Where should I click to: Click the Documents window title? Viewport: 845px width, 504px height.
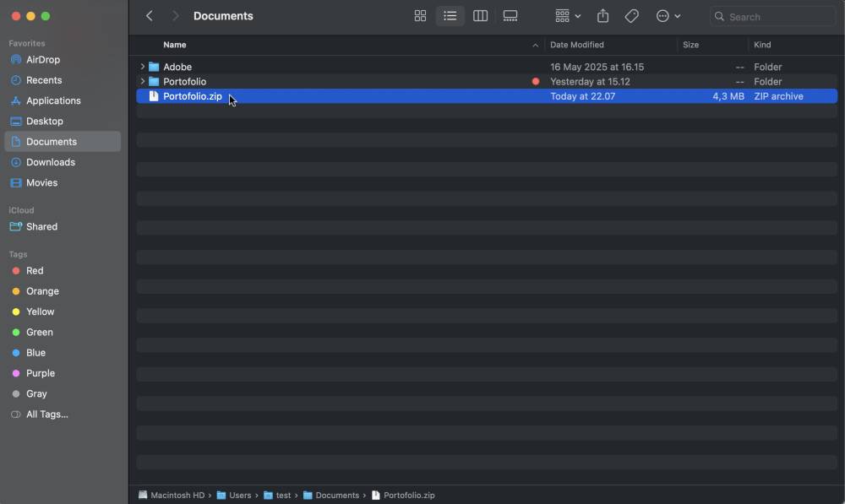223,16
